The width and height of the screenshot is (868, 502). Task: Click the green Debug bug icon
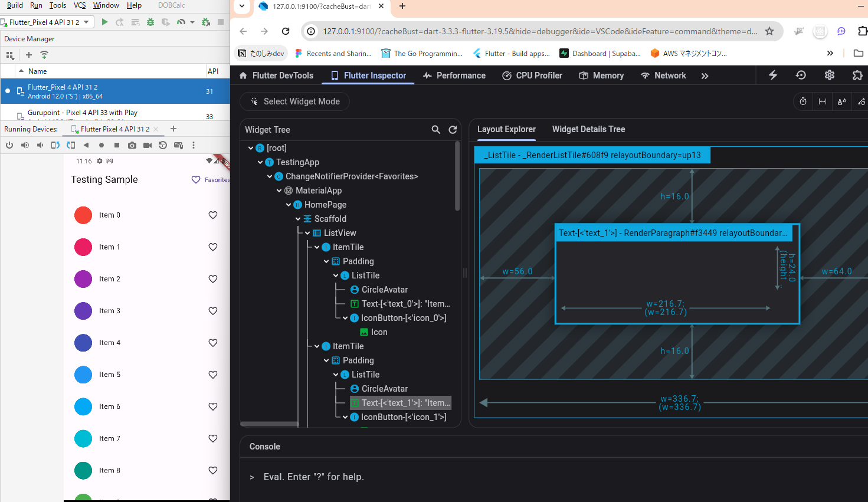pyautogui.click(x=150, y=22)
